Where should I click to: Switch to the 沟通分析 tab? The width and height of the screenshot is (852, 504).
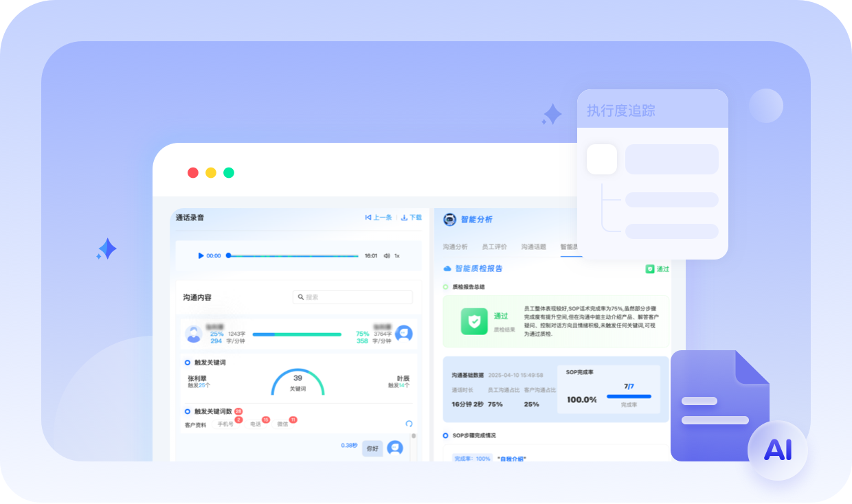[455, 247]
